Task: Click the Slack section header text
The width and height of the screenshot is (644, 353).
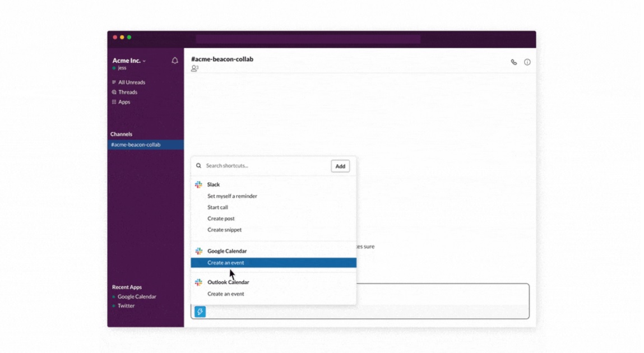Action: coord(214,185)
